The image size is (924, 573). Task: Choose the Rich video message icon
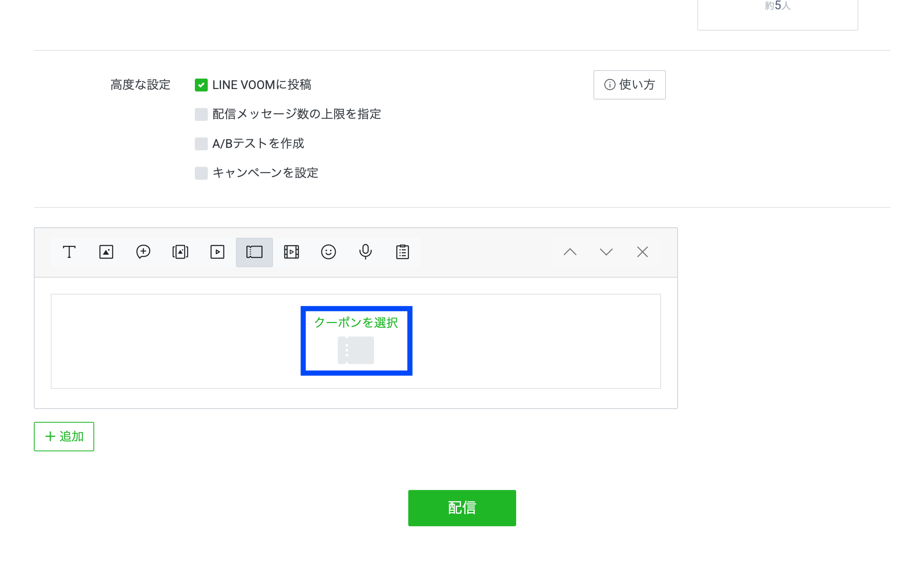point(291,252)
